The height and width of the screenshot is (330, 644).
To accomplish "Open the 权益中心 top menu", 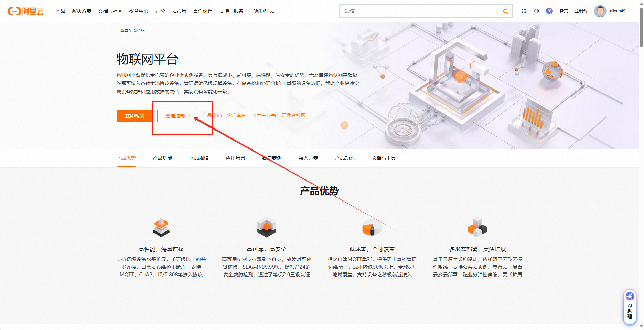I will pyautogui.click(x=139, y=11).
